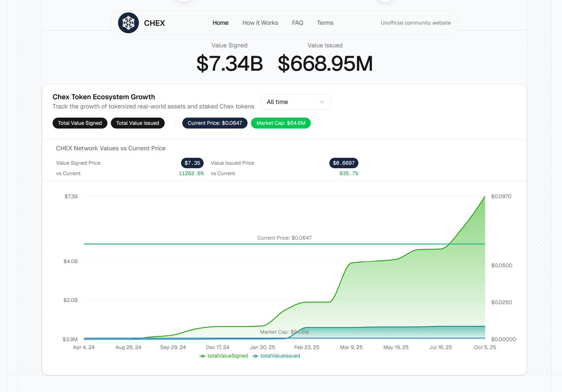Click 'CHEX Network Values vs Current Price' title
This screenshot has height=392, width=562.
click(111, 148)
